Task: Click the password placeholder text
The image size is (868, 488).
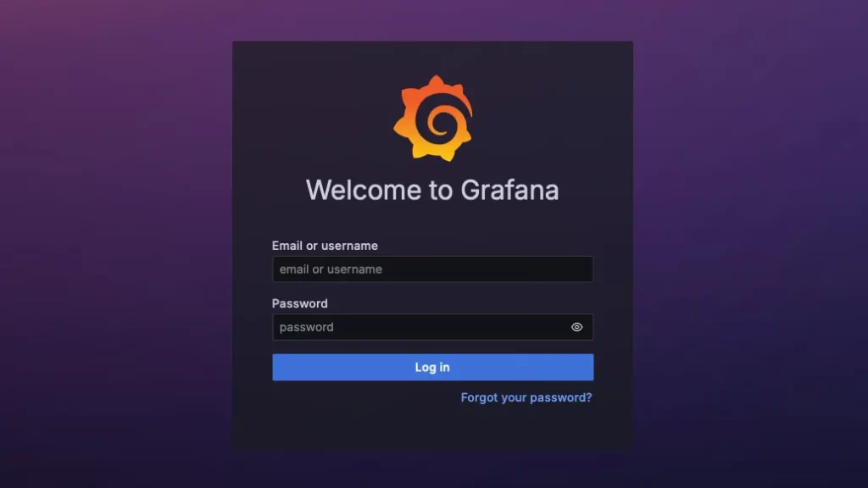Action: pyautogui.click(x=306, y=328)
